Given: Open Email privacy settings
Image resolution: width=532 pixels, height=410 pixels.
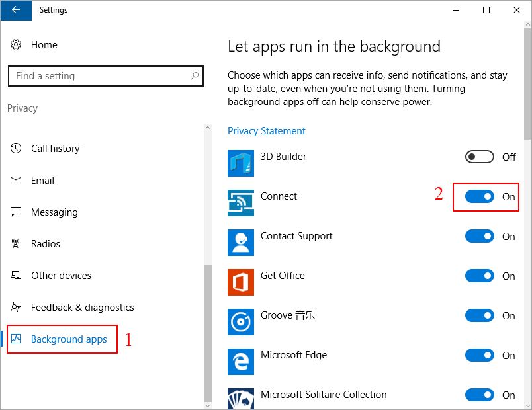Looking at the screenshot, I should [42, 181].
